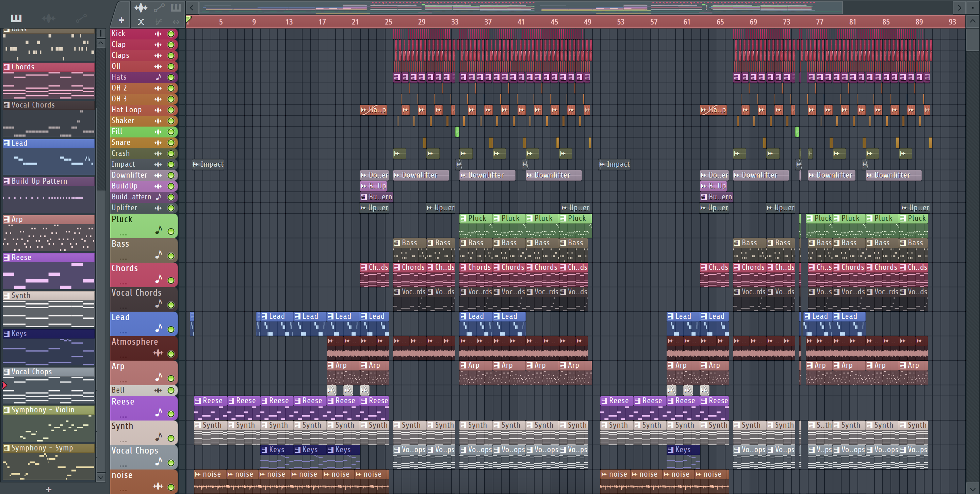Click the note icon on the Build..attern track
This screenshot has width=980, height=494.
[158, 197]
